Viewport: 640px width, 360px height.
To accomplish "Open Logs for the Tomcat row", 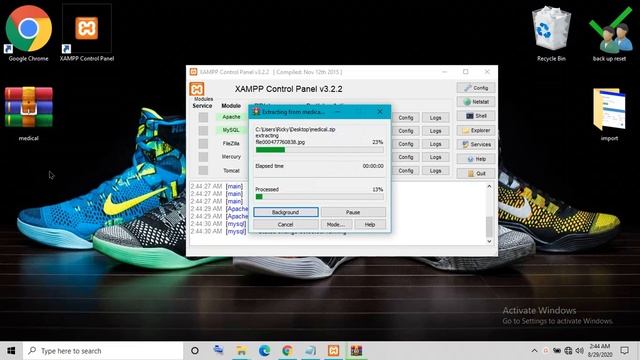I will tap(436, 171).
